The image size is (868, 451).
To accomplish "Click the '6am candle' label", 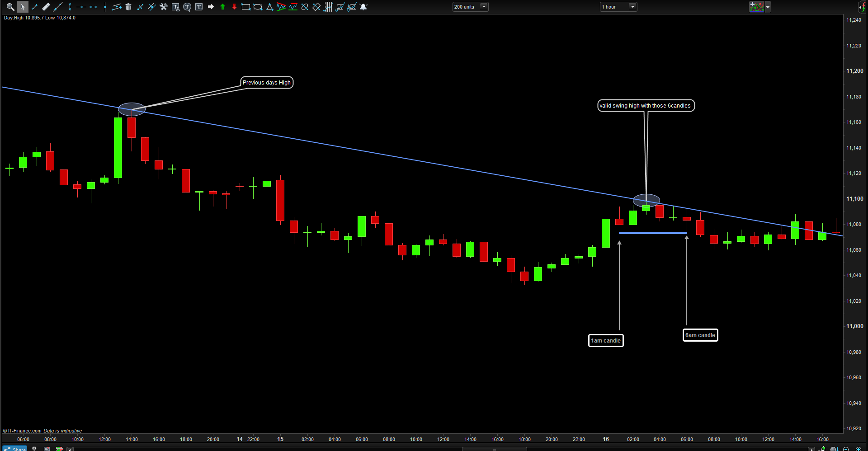I will pyautogui.click(x=700, y=335).
